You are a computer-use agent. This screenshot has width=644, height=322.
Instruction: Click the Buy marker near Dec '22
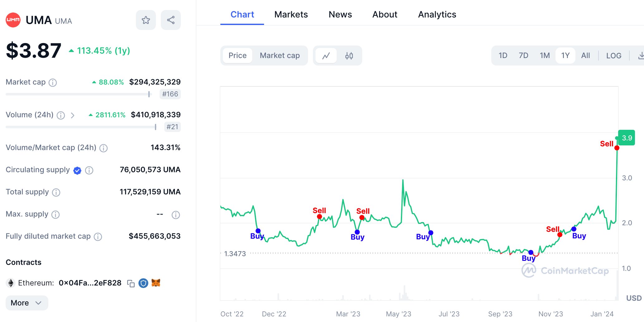click(x=258, y=231)
